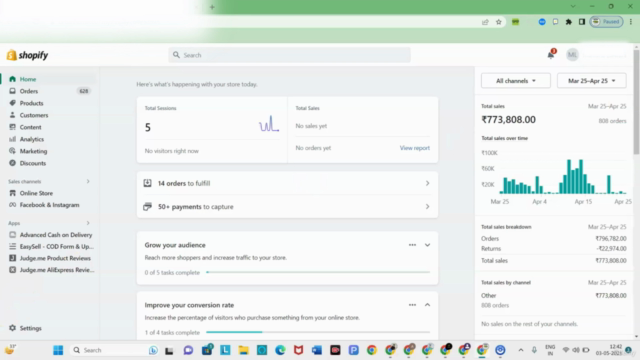
Task: Open the Mar 25–Apr 25 date range dropdown
Action: [591, 81]
